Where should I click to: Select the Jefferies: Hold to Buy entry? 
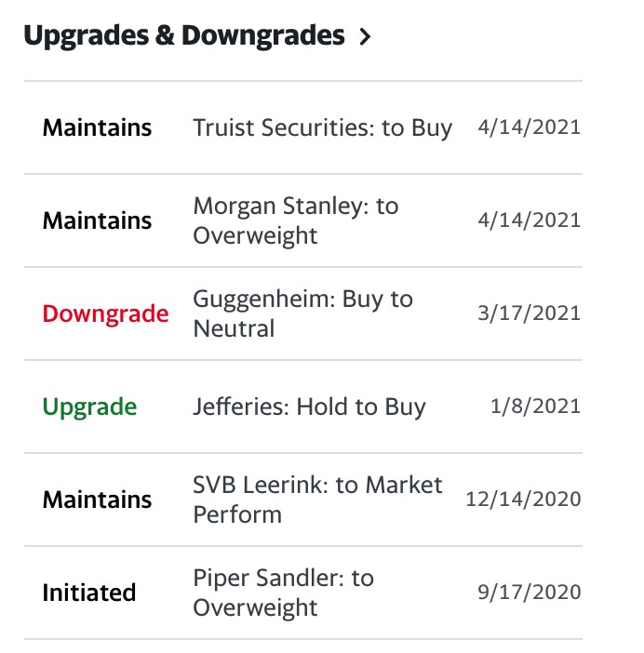click(x=309, y=406)
